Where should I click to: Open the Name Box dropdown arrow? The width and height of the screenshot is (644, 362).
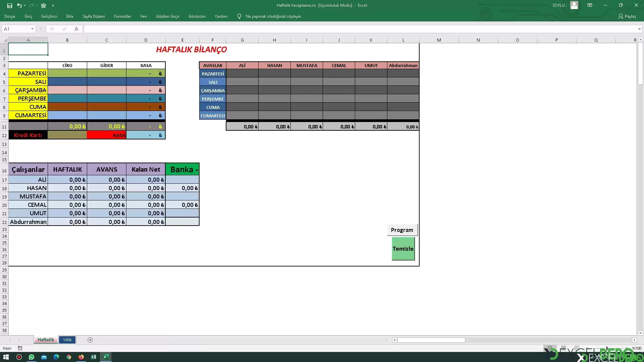click(32, 29)
